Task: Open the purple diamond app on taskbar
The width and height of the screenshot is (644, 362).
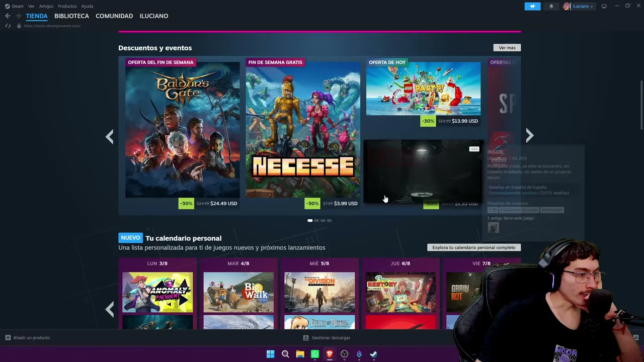Action: point(359,354)
